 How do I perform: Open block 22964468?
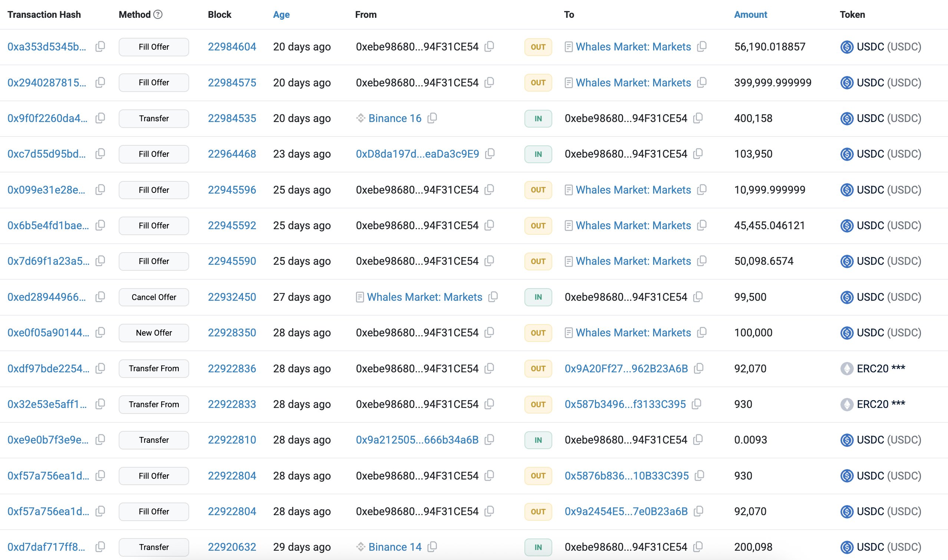coord(232,154)
